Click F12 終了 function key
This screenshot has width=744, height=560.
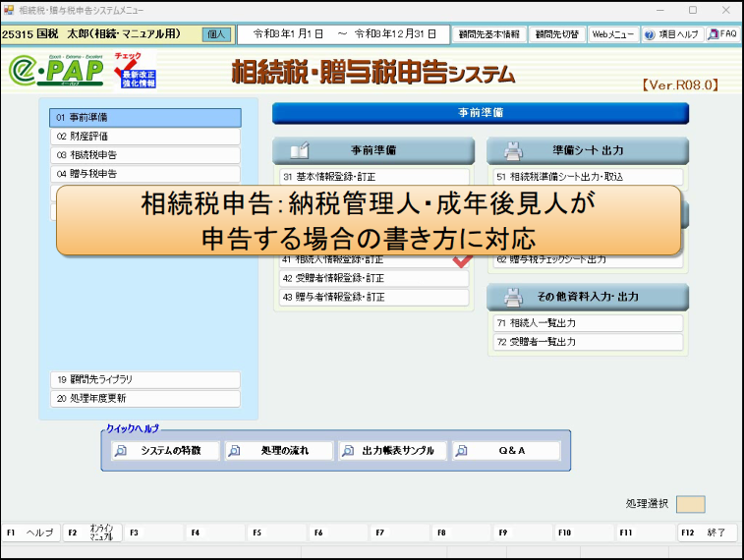click(707, 532)
